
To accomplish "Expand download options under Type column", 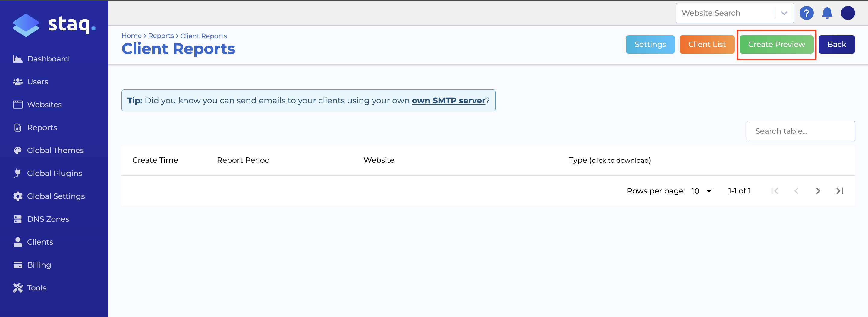I will tap(609, 160).
